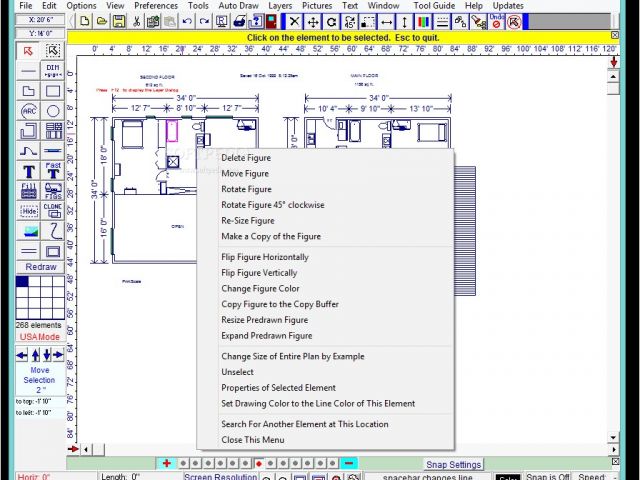Select the DIM dimension tool
This screenshot has height=480, width=640.
(x=53, y=70)
